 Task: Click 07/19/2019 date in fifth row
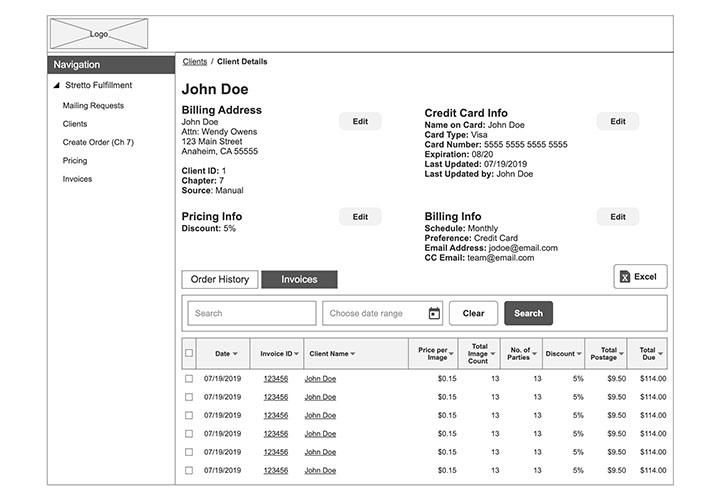click(x=222, y=452)
